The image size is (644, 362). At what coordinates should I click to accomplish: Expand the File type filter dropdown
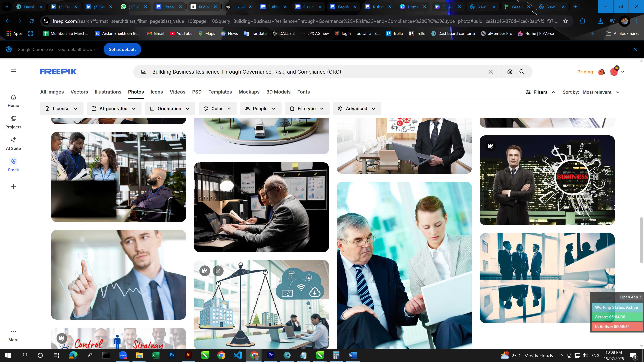pyautogui.click(x=307, y=108)
